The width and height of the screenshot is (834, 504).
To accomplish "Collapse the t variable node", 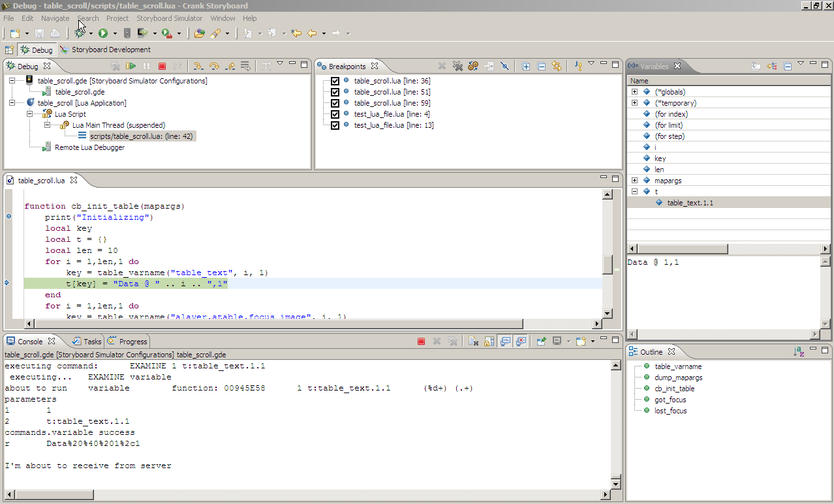I will 634,192.
